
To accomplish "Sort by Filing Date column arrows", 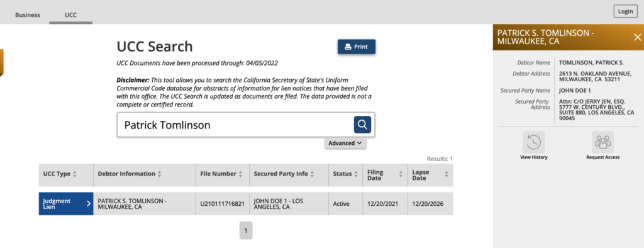I will point(401,175).
